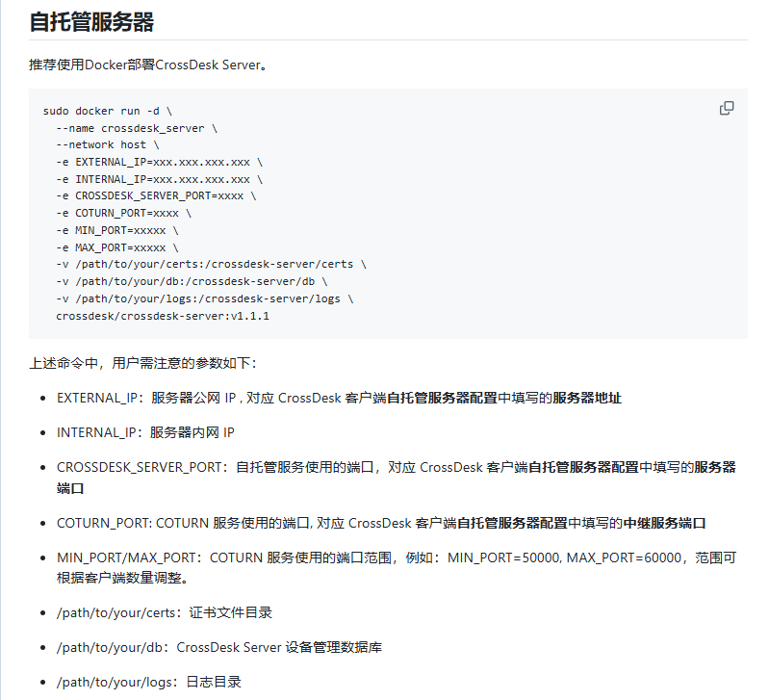
Task: Click the '-e EXTERNAL_IP=xxx.xxx.xxx.xxx' code line
Action: (x=160, y=163)
